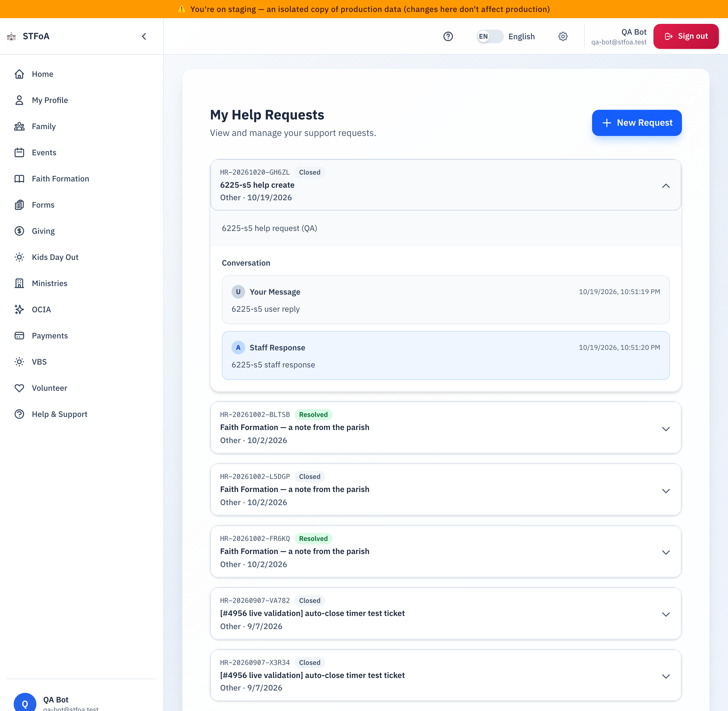Click the Volunteer heart icon
Image resolution: width=728 pixels, height=711 pixels.
pyautogui.click(x=19, y=388)
